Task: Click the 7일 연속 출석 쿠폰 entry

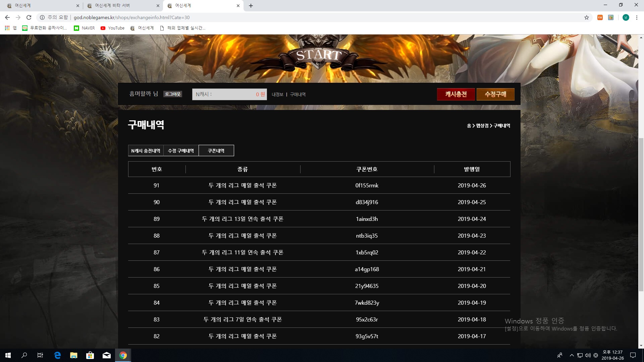Action: pos(243,319)
